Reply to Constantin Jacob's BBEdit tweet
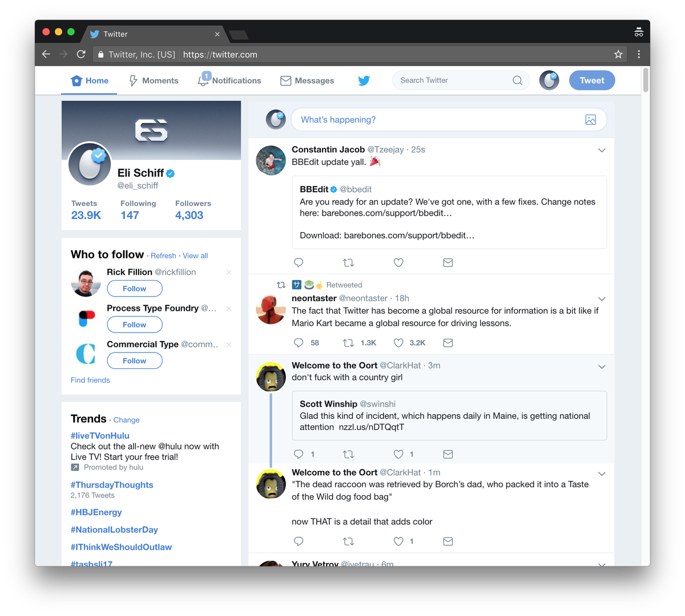The image size is (685, 616). (299, 263)
